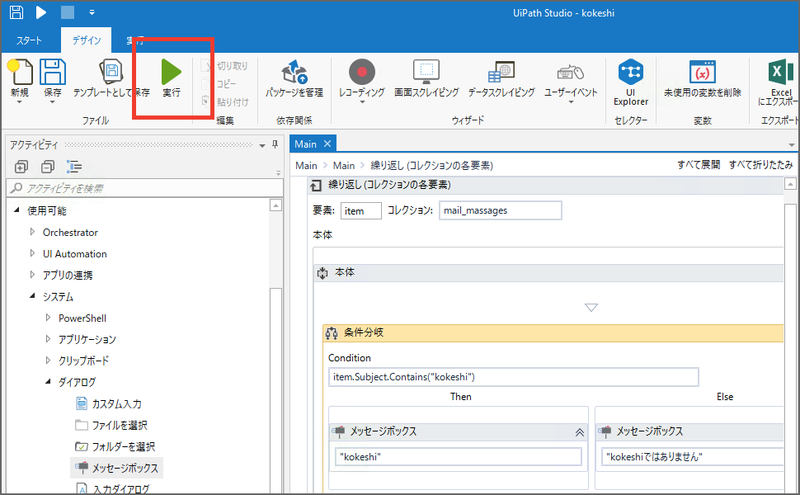Click the Excel にエクスポート icon
The height and width of the screenshot is (495, 800).
(x=781, y=71)
